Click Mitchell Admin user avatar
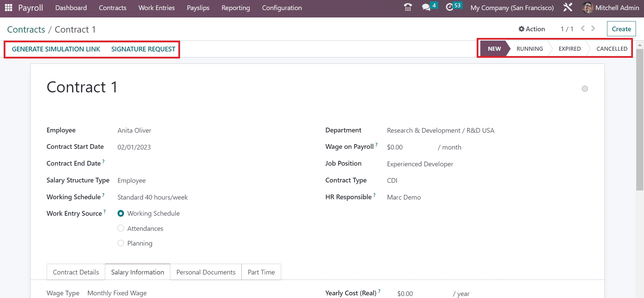Viewport: 644px width, 298px height. 588,8
